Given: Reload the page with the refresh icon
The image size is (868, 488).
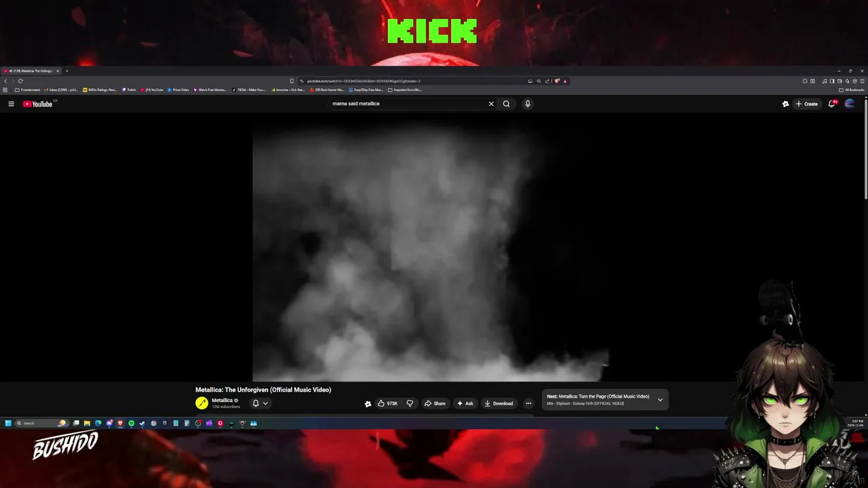Looking at the screenshot, I should tap(20, 81).
